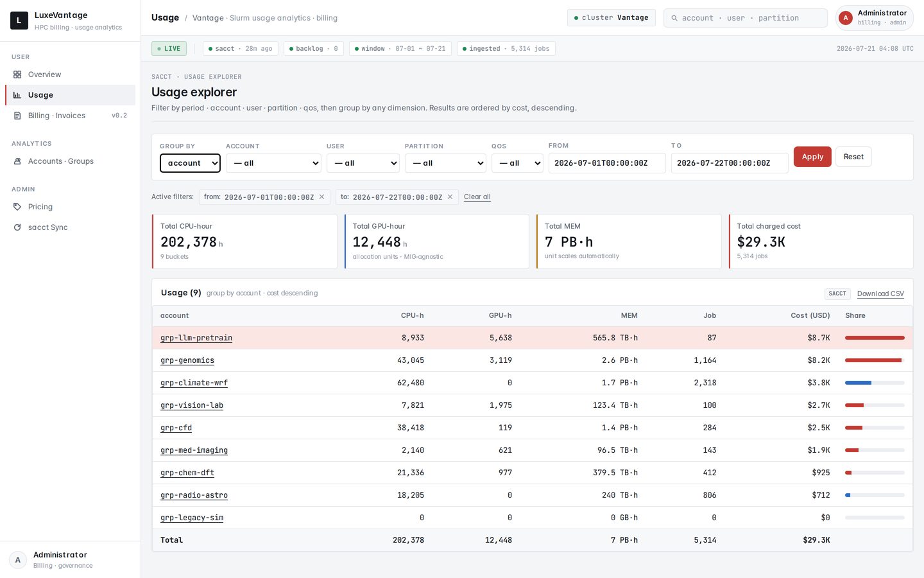Remove the 'to' active filter chip
The height and width of the screenshot is (578, 924).
click(x=450, y=197)
